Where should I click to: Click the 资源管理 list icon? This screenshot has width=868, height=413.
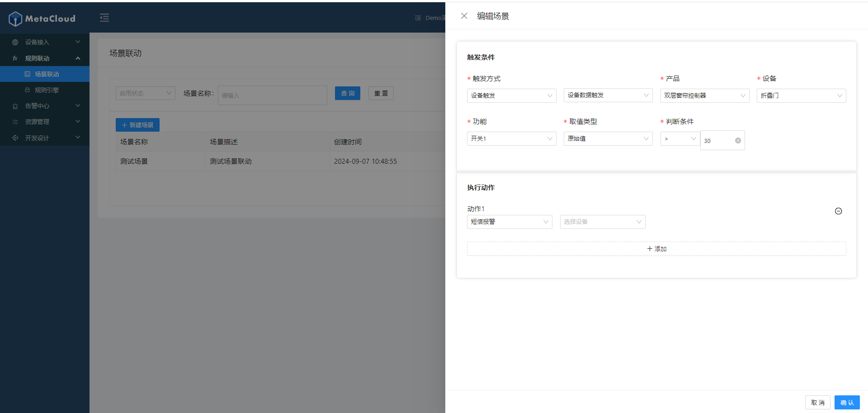(x=15, y=122)
